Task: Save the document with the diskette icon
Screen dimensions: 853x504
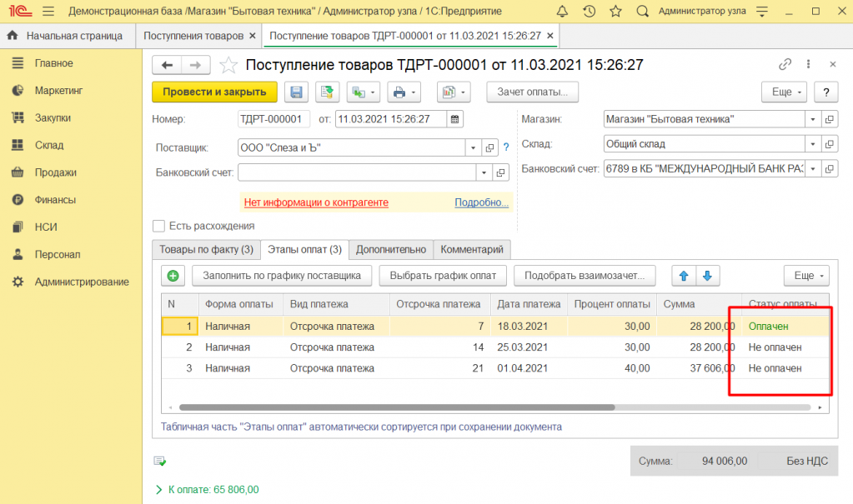Action: pyautogui.click(x=297, y=92)
